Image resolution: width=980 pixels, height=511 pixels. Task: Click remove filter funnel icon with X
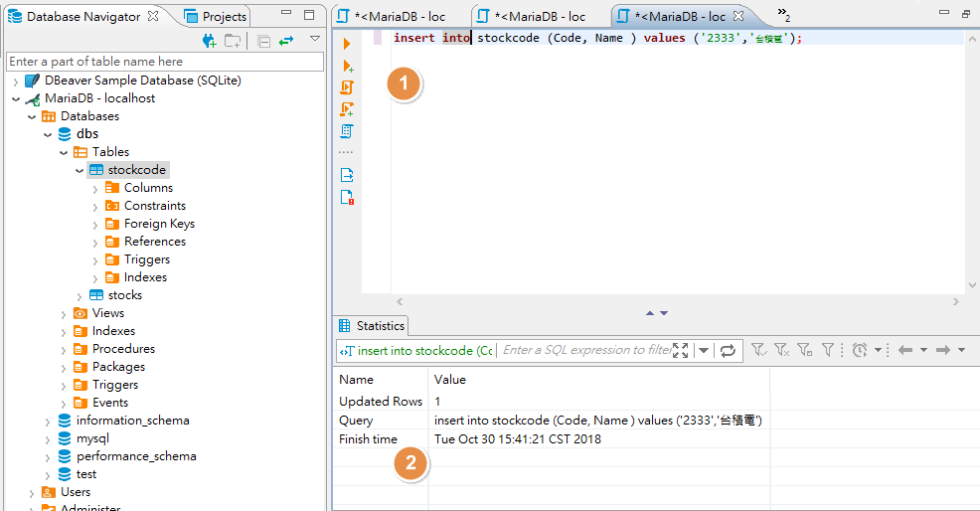coord(782,350)
